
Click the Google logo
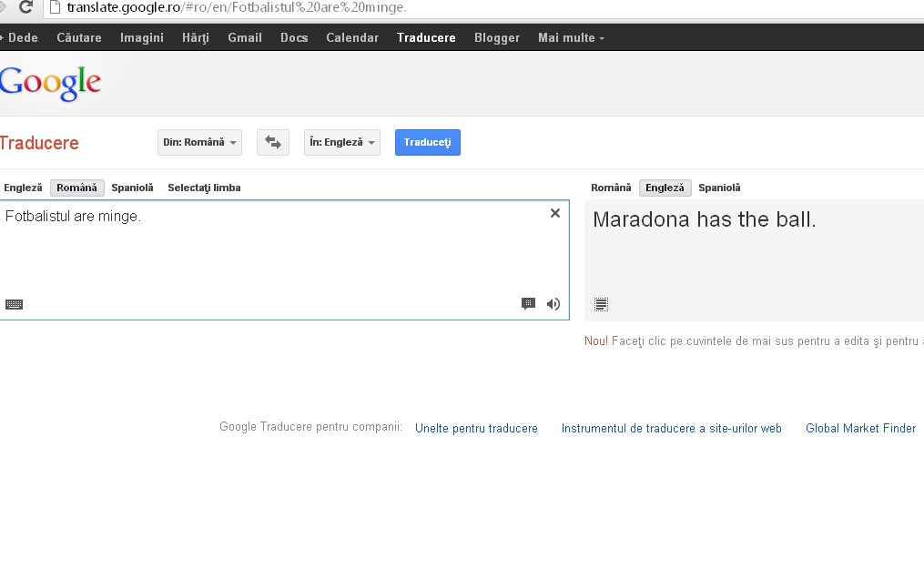[x=50, y=85]
